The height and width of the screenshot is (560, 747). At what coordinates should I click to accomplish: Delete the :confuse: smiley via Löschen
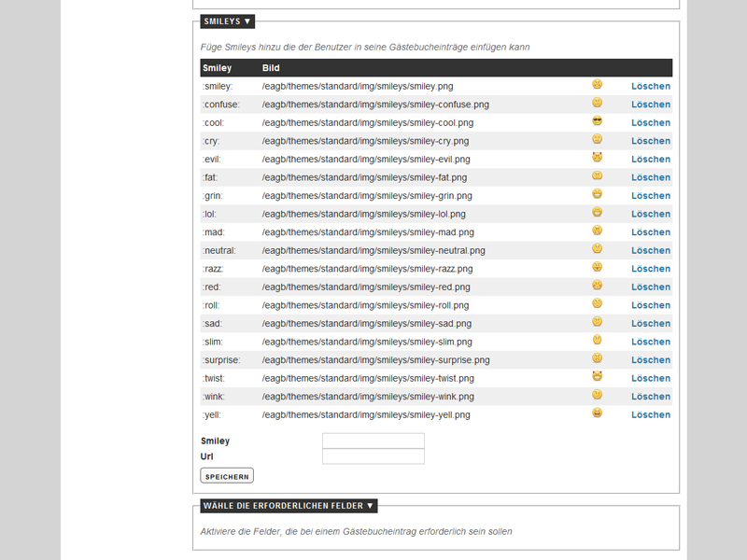tap(651, 105)
